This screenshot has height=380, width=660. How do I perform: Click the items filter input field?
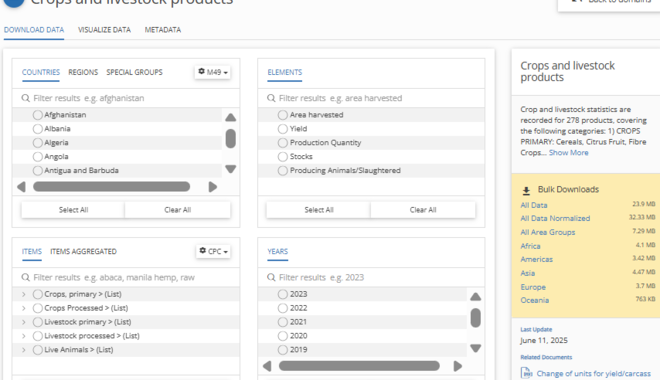[x=126, y=277]
